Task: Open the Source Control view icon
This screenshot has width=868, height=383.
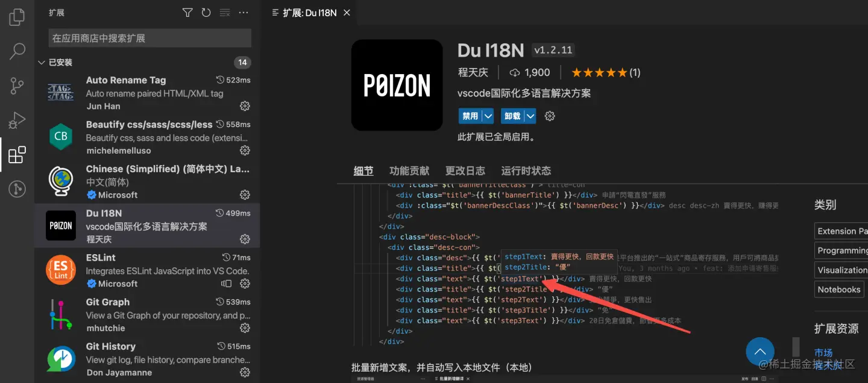Action: coord(16,86)
